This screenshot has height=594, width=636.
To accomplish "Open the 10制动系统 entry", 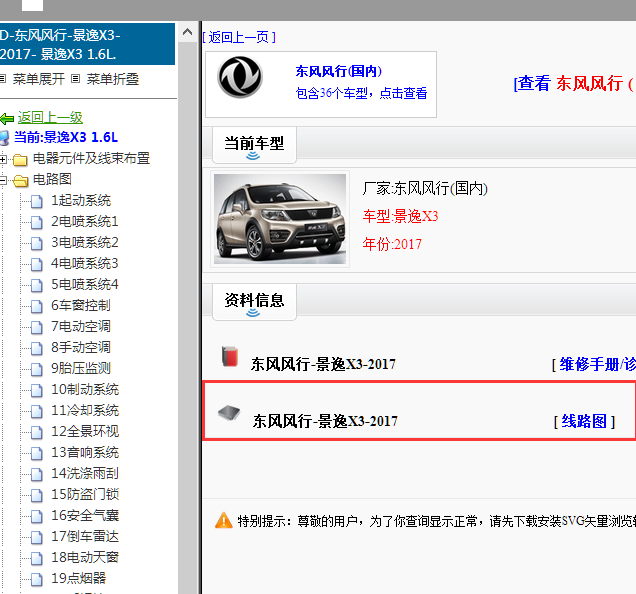I will [x=85, y=390].
